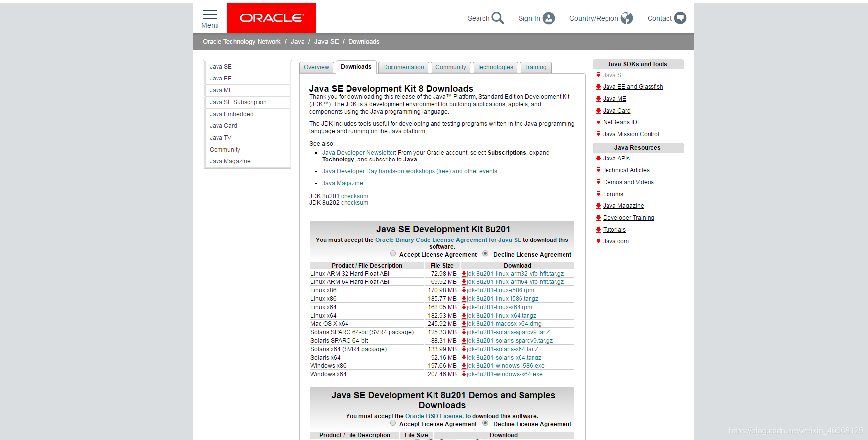Image resolution: width=868 pixels, height=440 pixels.
Task: Select Decline License Agreement for Demos and Samples
Action: 485,423
